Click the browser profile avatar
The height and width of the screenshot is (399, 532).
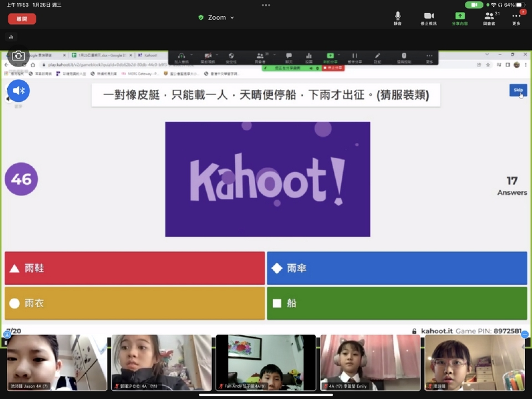click(x=517, y=65)
